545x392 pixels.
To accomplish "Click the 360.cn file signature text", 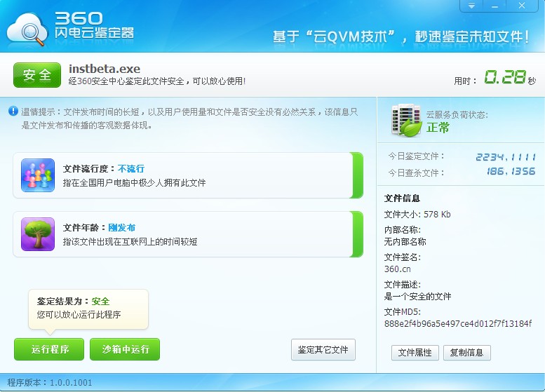I will pyautogui.click(x=397, y=269).
